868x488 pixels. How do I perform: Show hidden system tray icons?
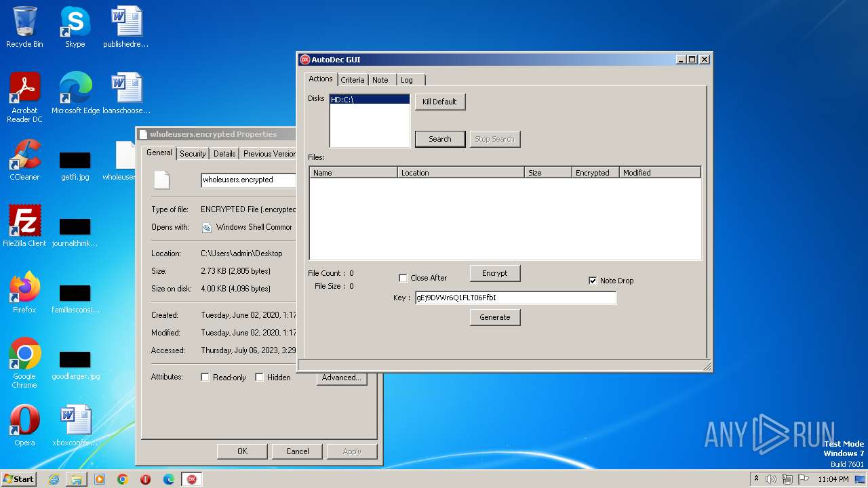coord(756,479)
